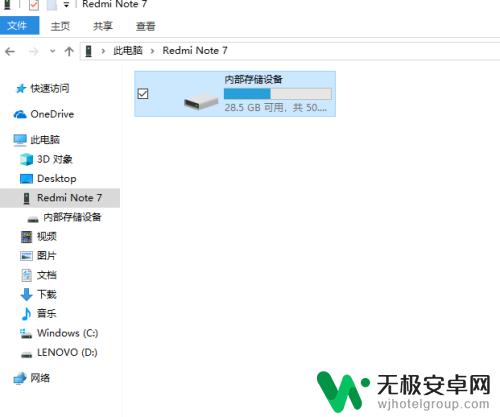Viewport: 500px width, 417px height.
Task: Select 网络 in the navigation pane
Action: 40,378
